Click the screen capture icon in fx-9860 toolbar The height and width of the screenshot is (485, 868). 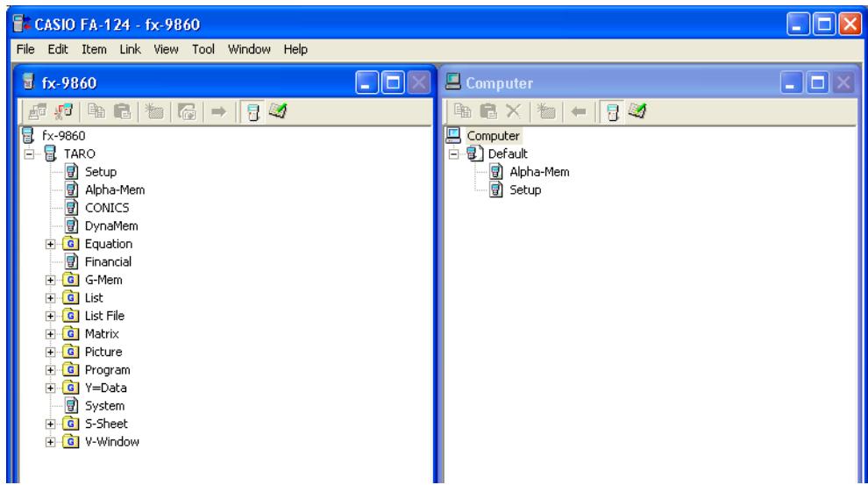tap(187, 112)
